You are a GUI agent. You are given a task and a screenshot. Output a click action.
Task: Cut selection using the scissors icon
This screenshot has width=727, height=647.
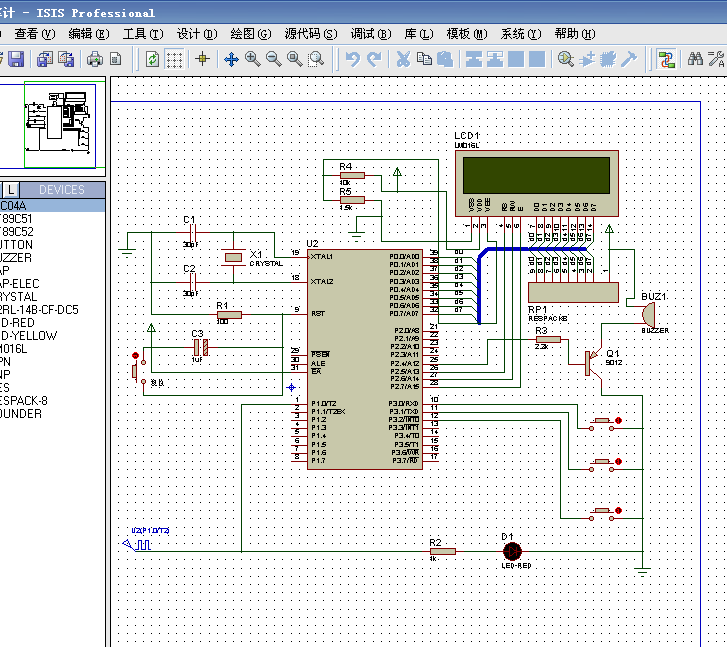click(403, 59)
